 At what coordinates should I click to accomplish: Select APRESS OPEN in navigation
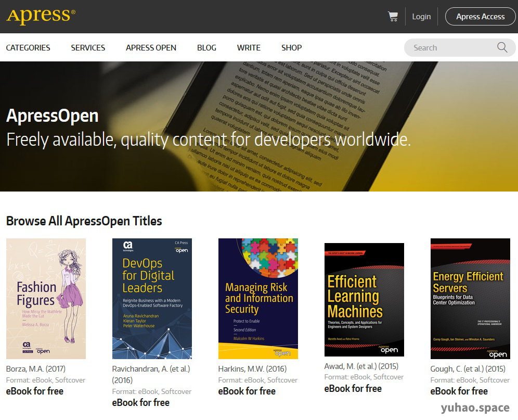click(x=151, y=48)
